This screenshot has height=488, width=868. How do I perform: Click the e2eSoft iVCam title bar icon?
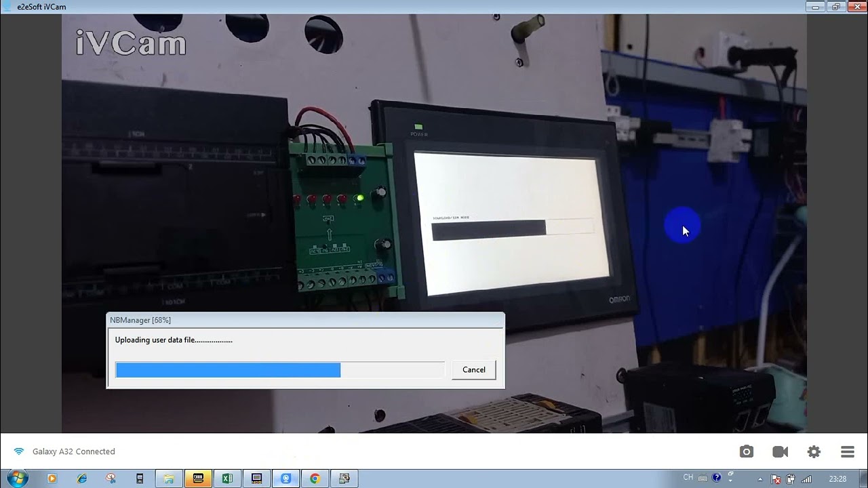(x=7, y=7)
